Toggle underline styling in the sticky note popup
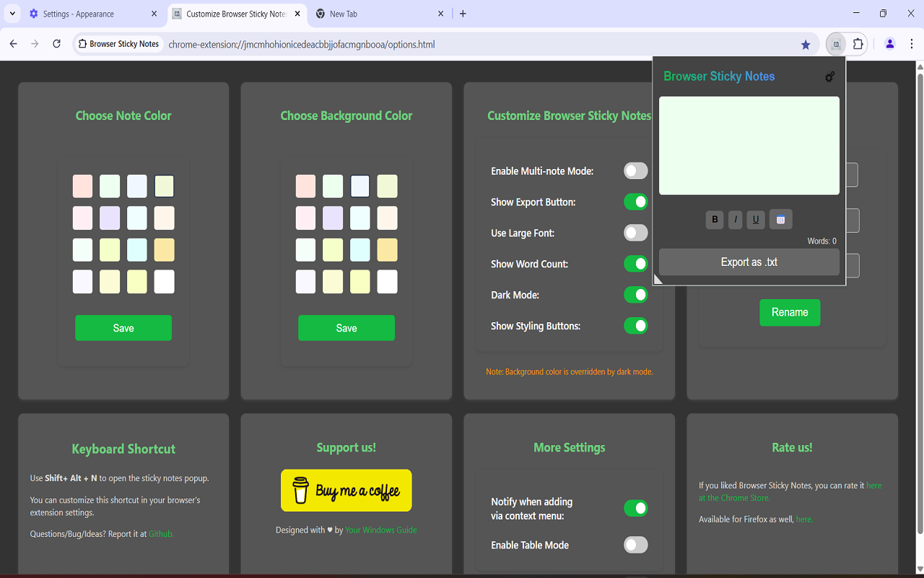The width and height of the screenshot is (924, 578). tap(756, 220)
